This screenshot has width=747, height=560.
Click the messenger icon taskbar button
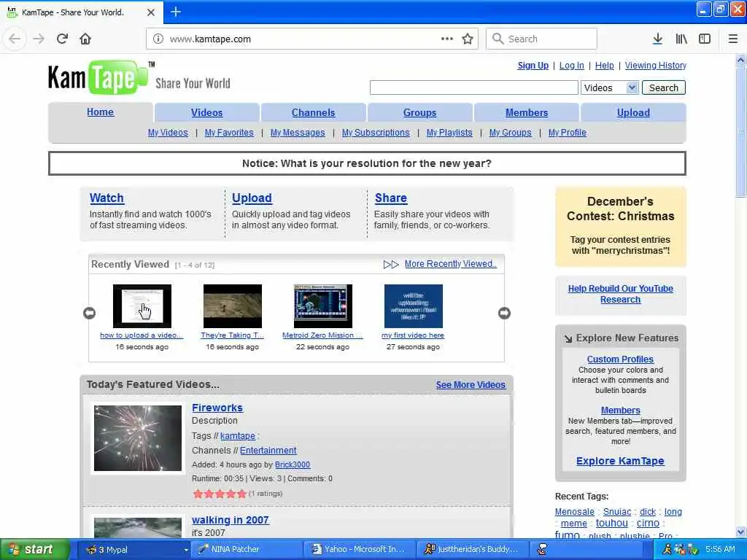(x=542, y=550)
